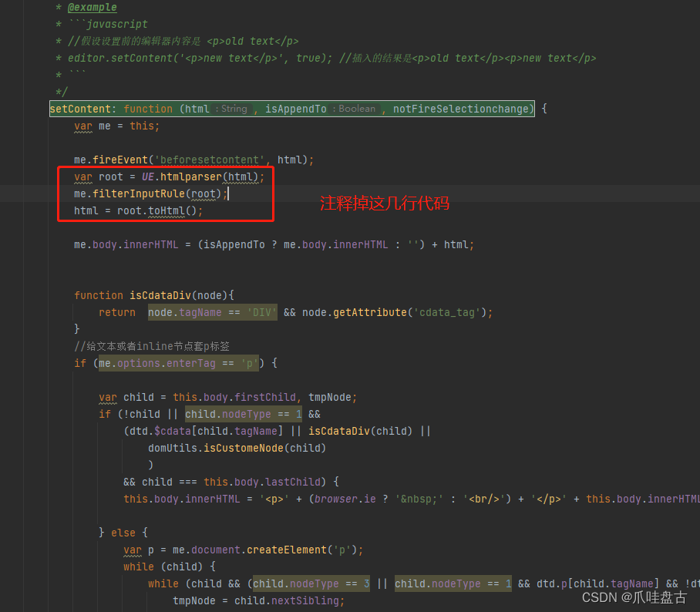Click the setContent function name
The image size is (700, 612).
point(80,109)
